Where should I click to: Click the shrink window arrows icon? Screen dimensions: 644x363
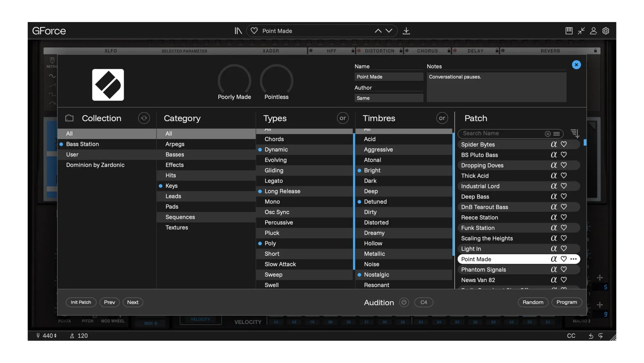pyautogui.click(x=581, y=31)
